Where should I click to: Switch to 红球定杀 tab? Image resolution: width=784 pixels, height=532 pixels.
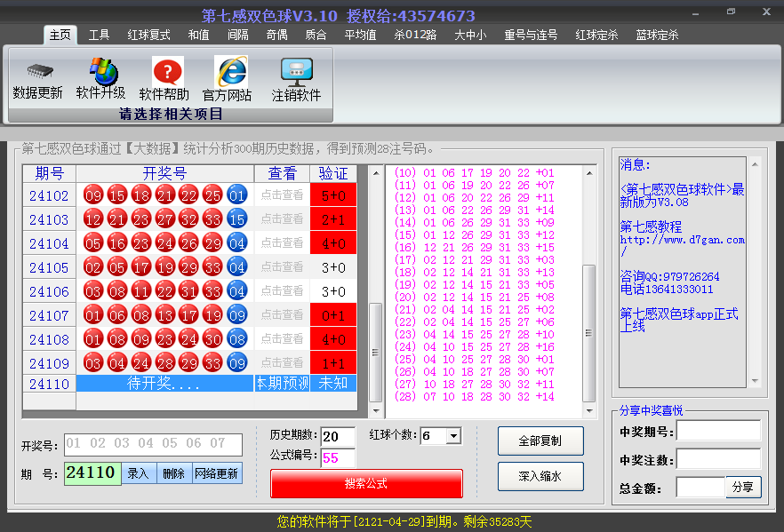(x=596, y=35)
